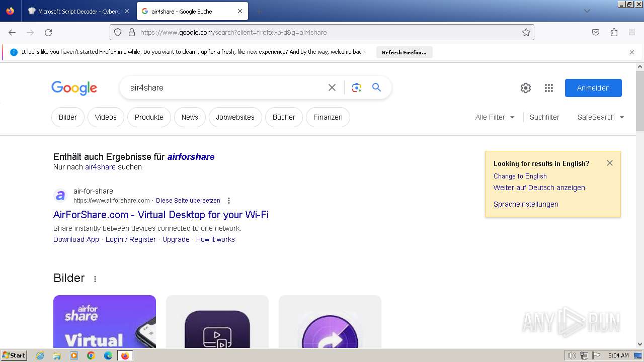Click the Refresh Firefox button
The image size is (644, 362).
(404, 52)
